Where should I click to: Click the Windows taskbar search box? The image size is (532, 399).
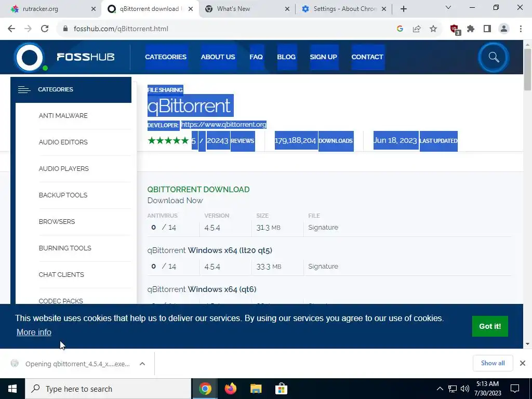tap(108, 389)
